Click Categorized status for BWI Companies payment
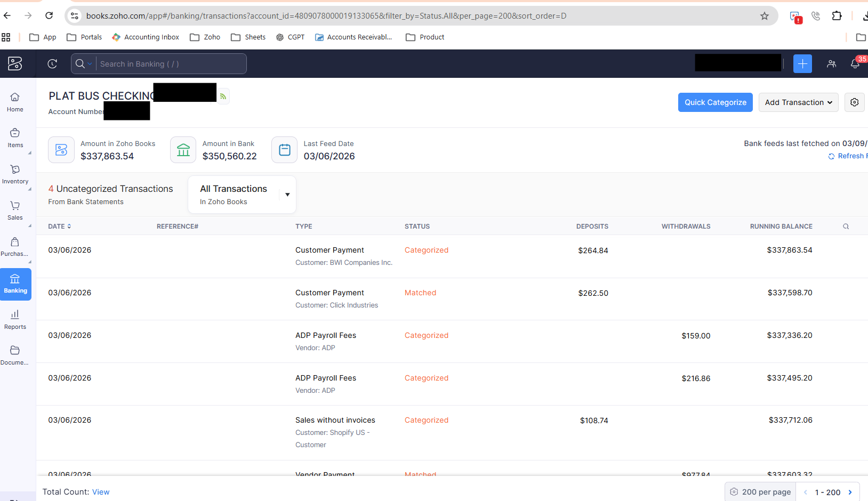This screenshot has width=868, height=501. point(427,250)
